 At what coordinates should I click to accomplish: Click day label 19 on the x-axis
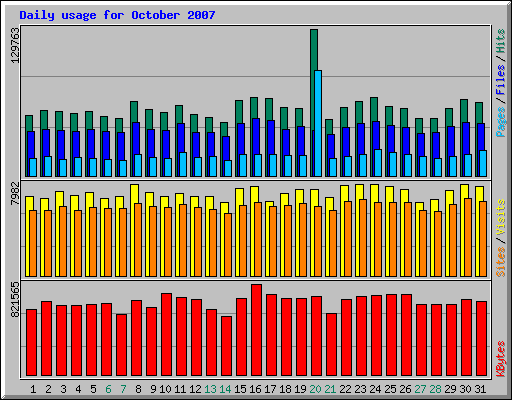pyautogui.click(x=300, y=389)
